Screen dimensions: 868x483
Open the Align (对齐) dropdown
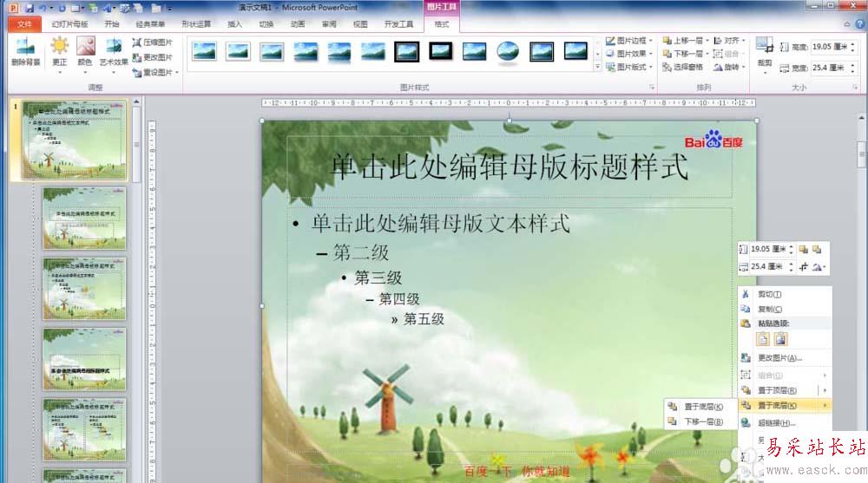pos(729,41)
